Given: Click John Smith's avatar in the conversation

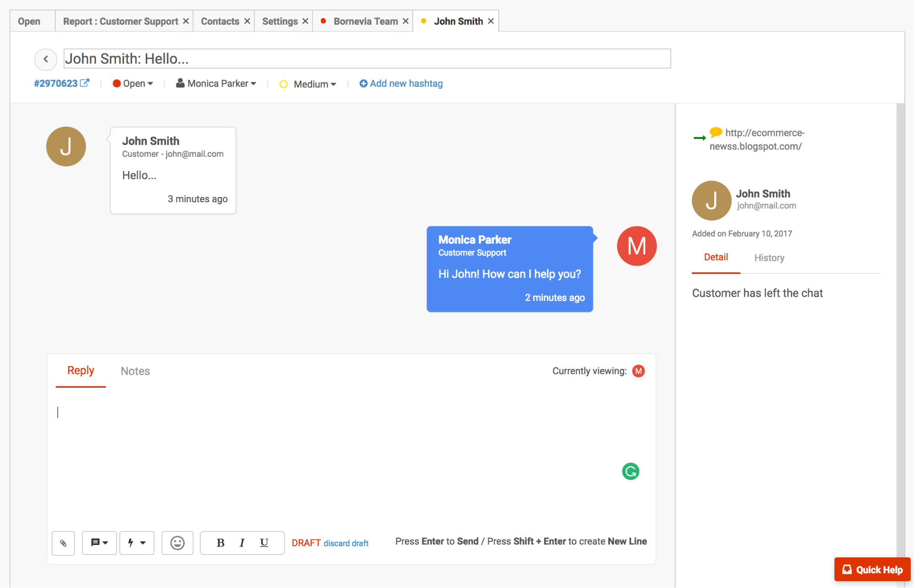Looking at the screenshot, I should 66,146.
